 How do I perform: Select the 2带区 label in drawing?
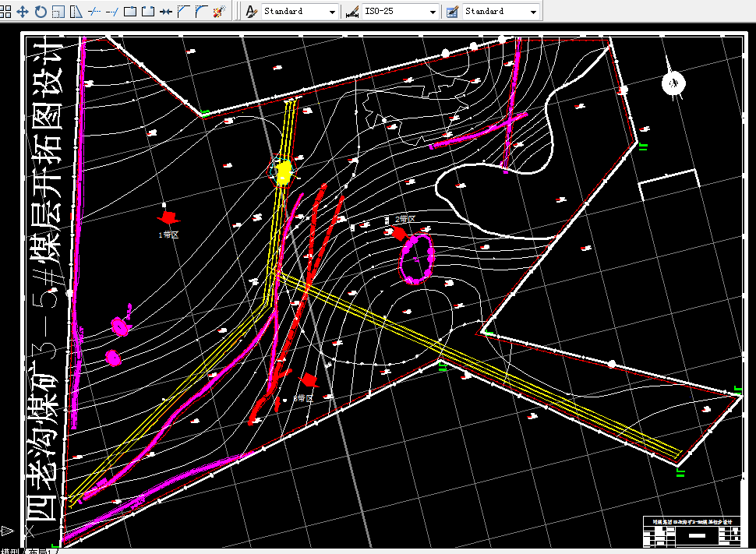tap(405, 219)
